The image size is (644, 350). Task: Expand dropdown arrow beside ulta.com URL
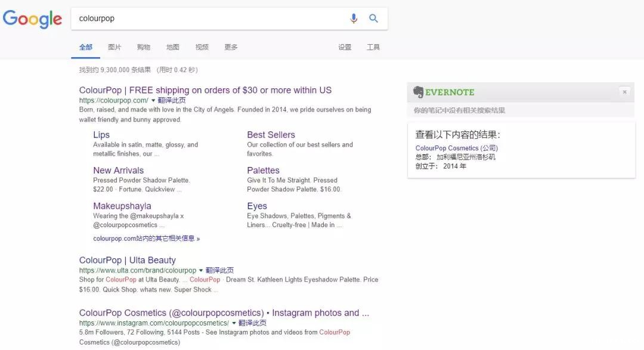tap(201, 271)
